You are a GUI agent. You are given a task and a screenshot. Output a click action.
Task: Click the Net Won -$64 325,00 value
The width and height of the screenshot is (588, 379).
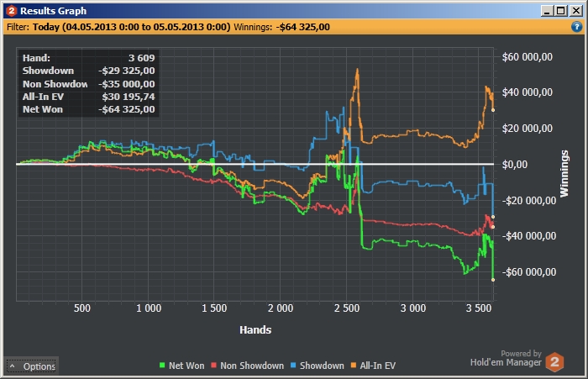(x=126, y=109)
